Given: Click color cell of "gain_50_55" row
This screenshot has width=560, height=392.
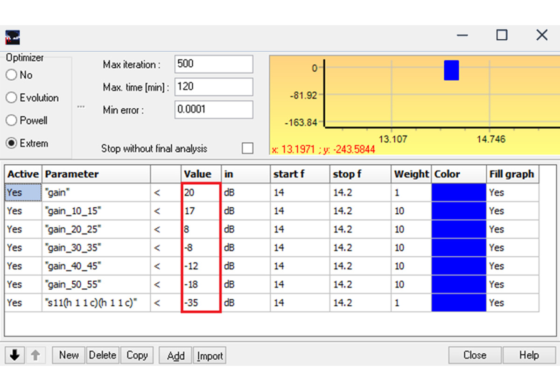Looking at the screenshot, I should tap(459, 284).
